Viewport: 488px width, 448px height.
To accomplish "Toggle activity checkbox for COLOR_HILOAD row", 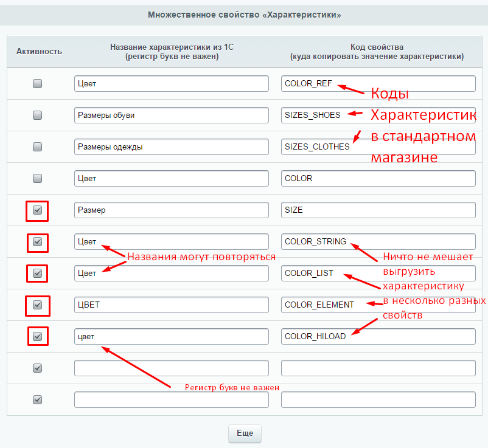I will point(37,336).
